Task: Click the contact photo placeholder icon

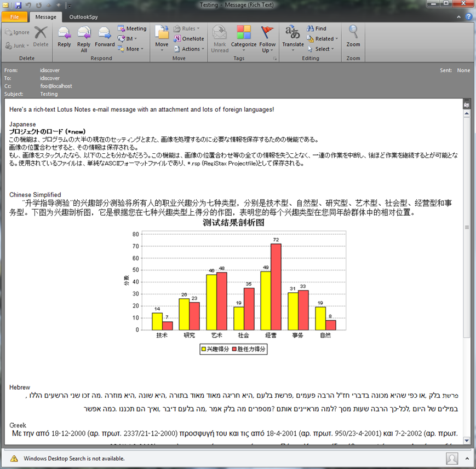Action: click(452, 459)
